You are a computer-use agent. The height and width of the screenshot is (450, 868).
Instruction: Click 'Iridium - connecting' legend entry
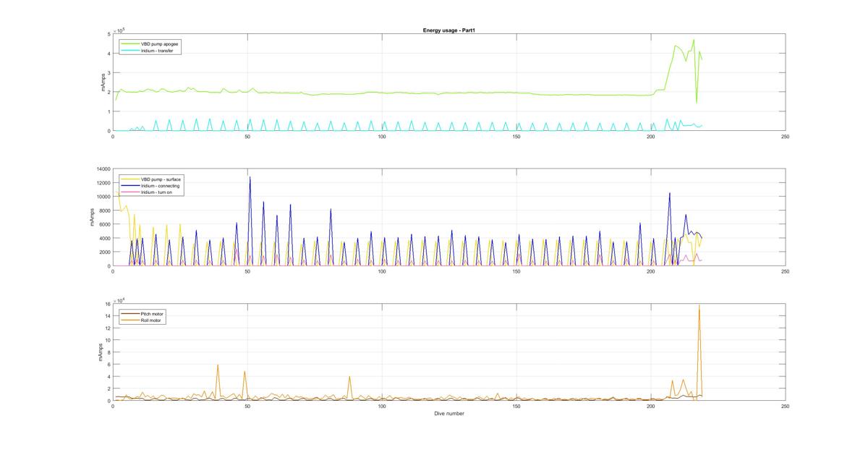click(162, 186)
